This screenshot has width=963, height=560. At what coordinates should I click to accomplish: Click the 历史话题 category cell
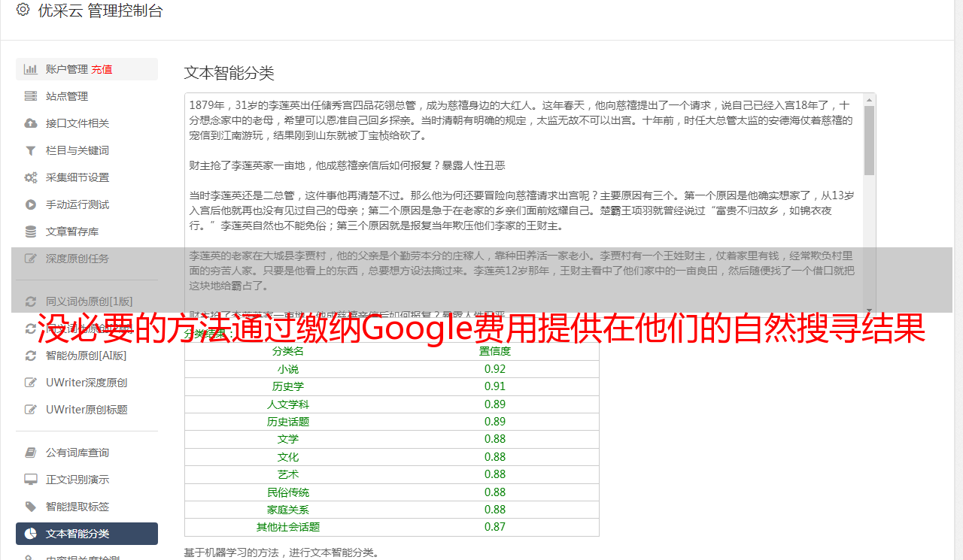pos(288,422)
